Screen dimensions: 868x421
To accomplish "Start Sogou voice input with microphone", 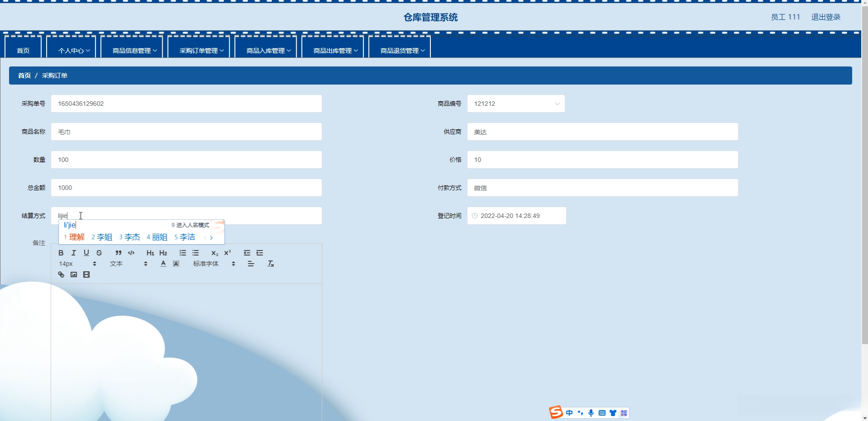I will point(591,413).
